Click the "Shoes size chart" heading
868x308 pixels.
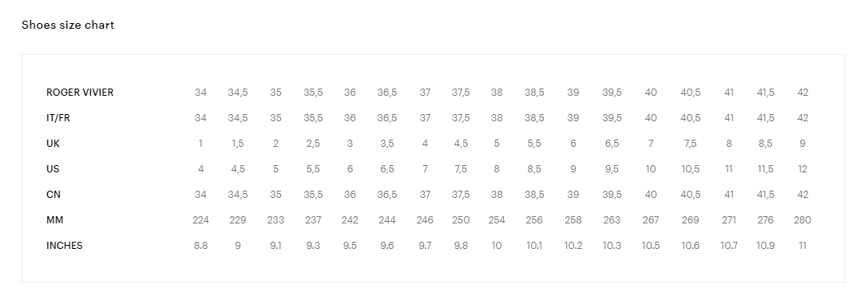[68, 25]
